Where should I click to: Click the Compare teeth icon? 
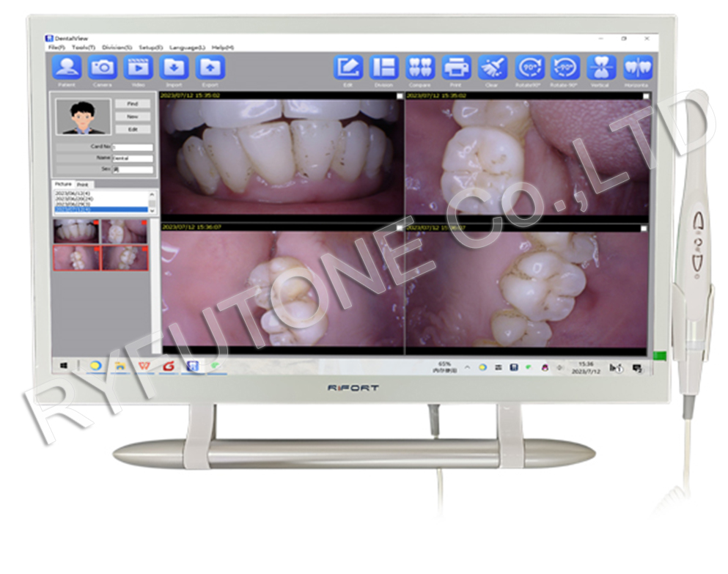pos(420,67)
